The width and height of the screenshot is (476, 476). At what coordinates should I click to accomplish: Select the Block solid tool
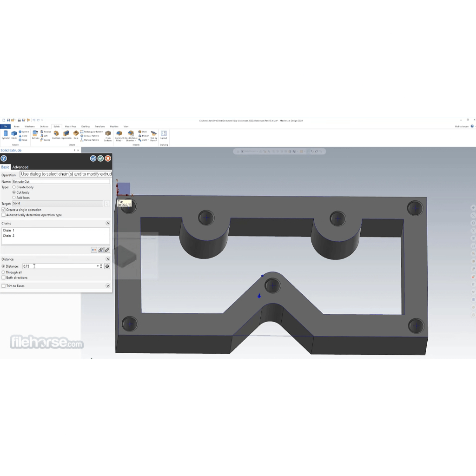pyautogui.click(x=14, y=135)
